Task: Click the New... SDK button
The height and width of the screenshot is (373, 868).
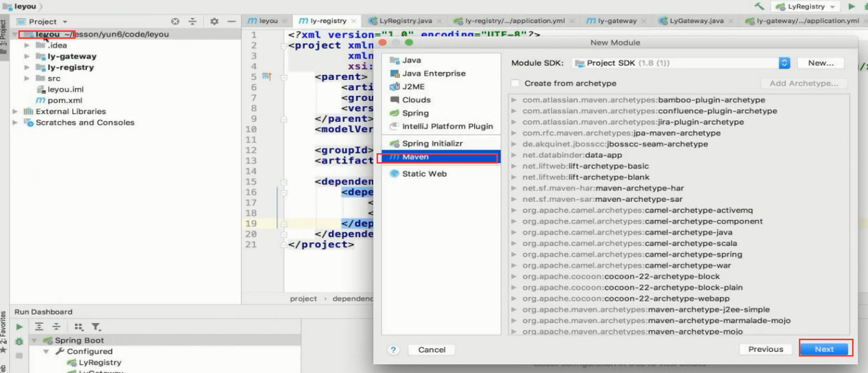Action: (821, 63)
